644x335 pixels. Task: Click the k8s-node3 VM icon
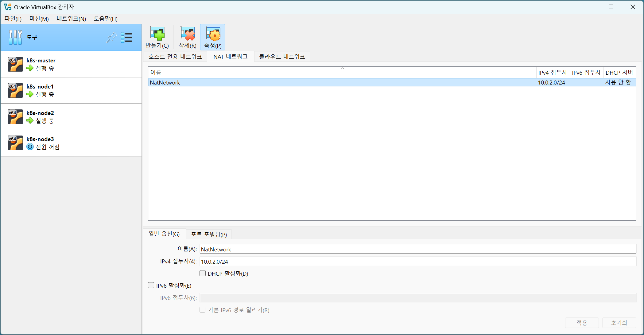pos(15,143)
